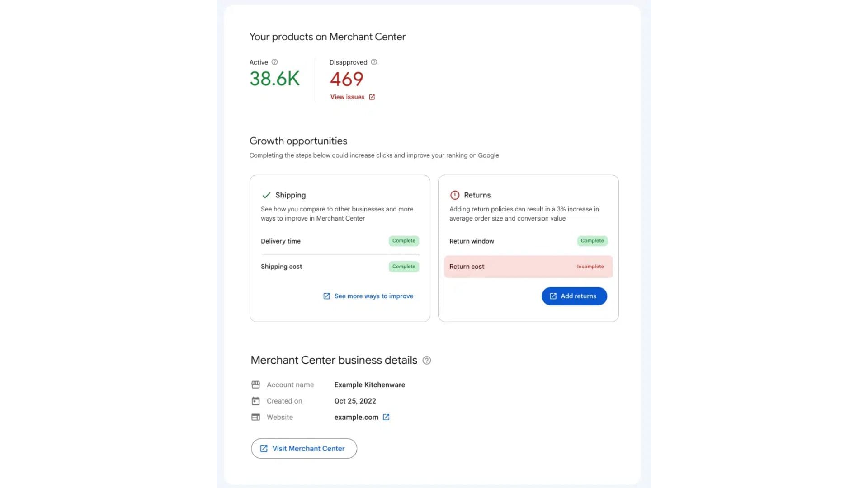This screenshot has height=488, width=868.
Task: Click external link icon next to View issues
Action: 372,97
